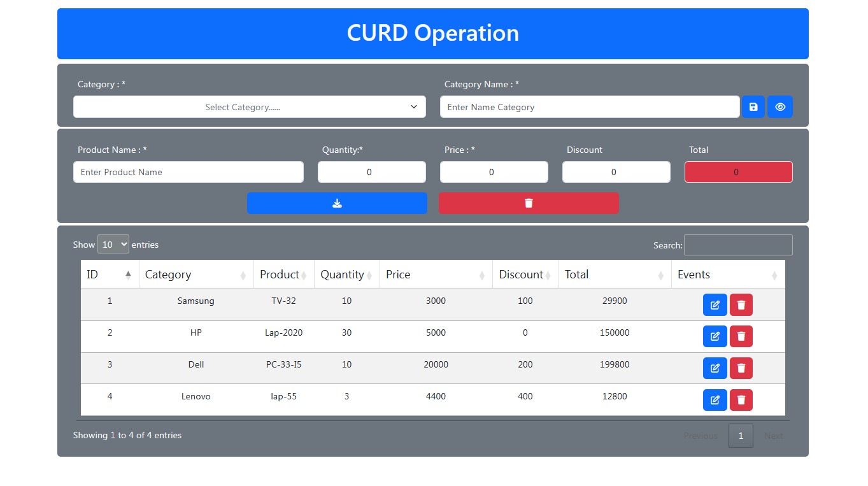Focus the table Search box

pyautogui.click(x=737, y=245)
